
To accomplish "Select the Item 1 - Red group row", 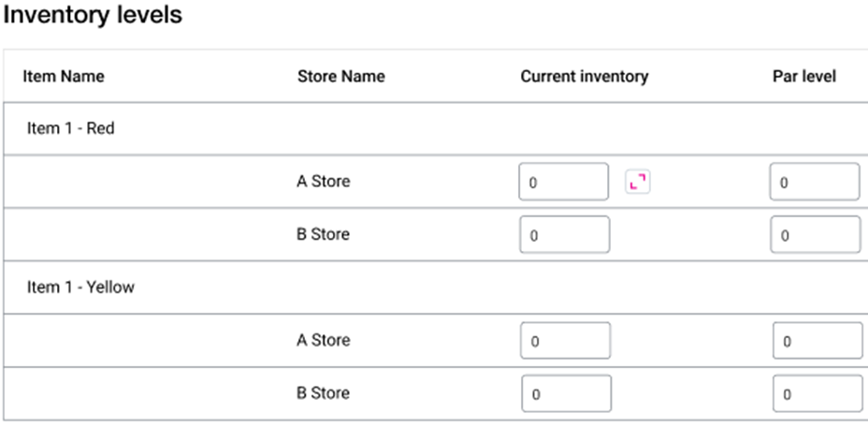I will pyautogui.click(x=71, y=129).
